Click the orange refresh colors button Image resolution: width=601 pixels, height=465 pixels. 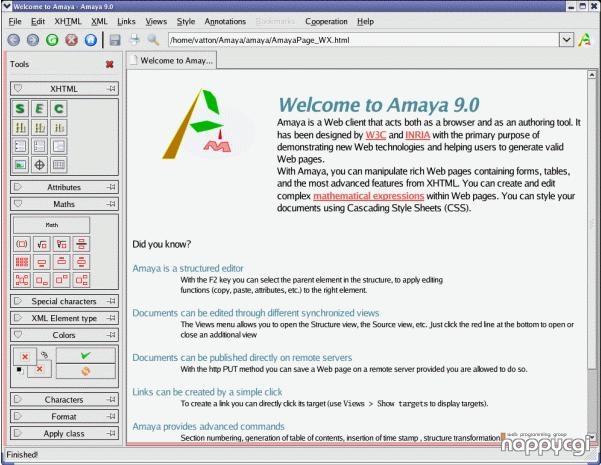pyautogui.click(x=85, y=371)
